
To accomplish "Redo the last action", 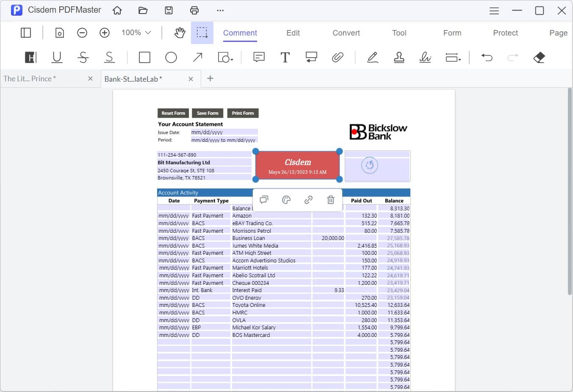I will click(x=513, y=57).
